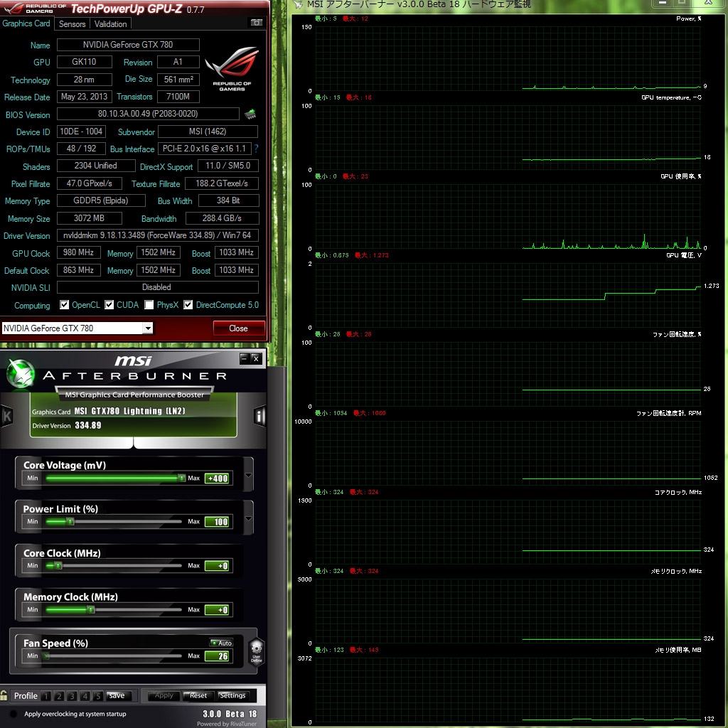Click the Subvendor MSI (1462) value
Viewport: 728px width, 728px height.
(x=208, y=132)
